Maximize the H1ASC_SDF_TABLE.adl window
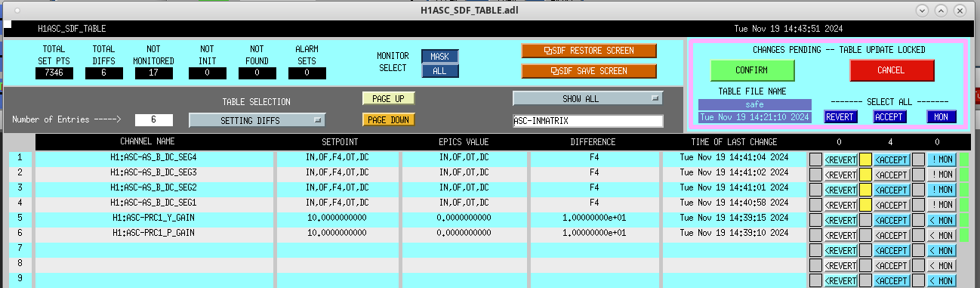Image resolution: width=980 pixels, height=288 pixels. (941, 11)
